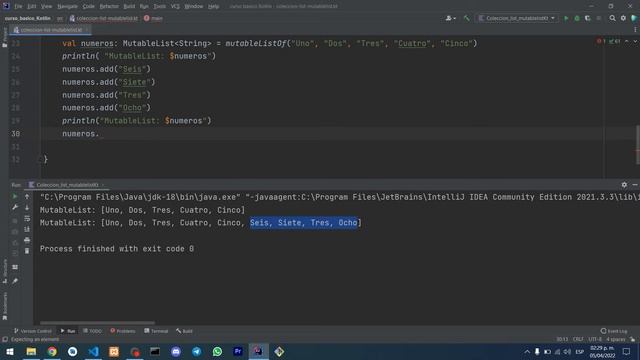This screenshot has width=640, height=360.
Task: Clear console output with trash icon
Action: pos(27,251)
